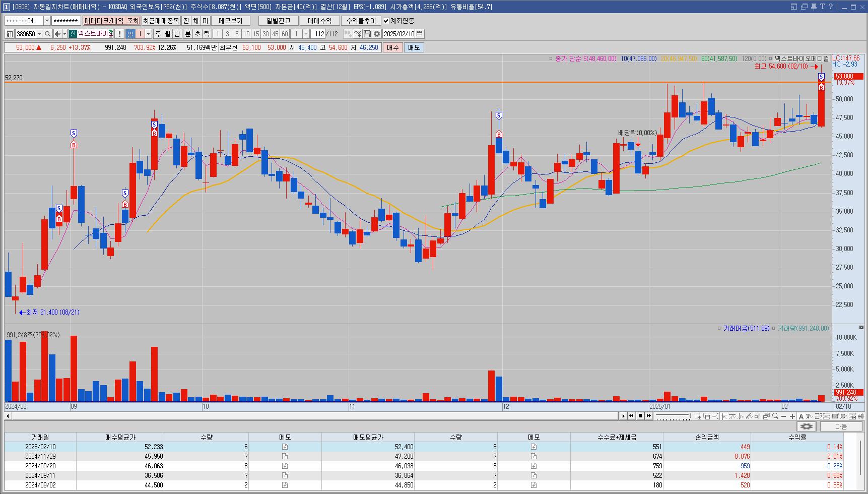This screenshot has width=868, height=494.
Task: Click 미 tab button
Action: pyautogui.click(x=206, y=21)
